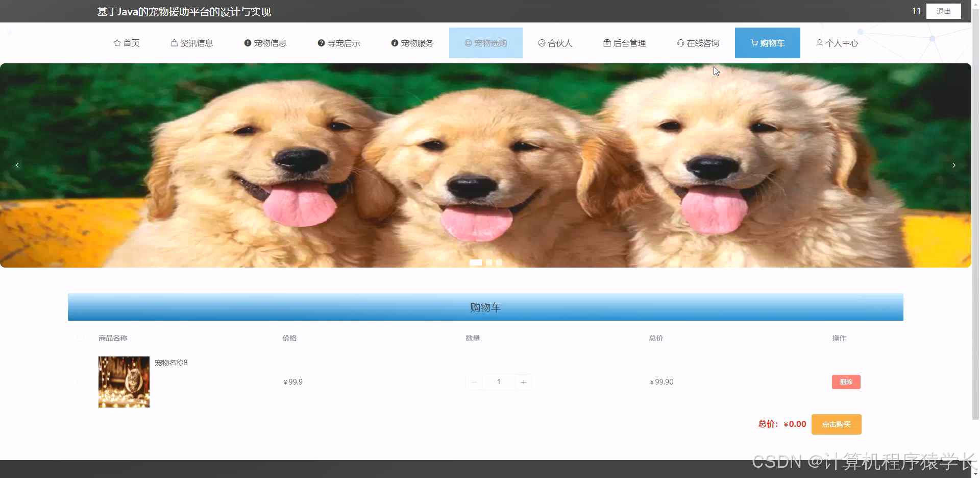Increase quantity with the plus stepper
The width and height of the screenshot is (980, 478).
(x=523, y=382)
